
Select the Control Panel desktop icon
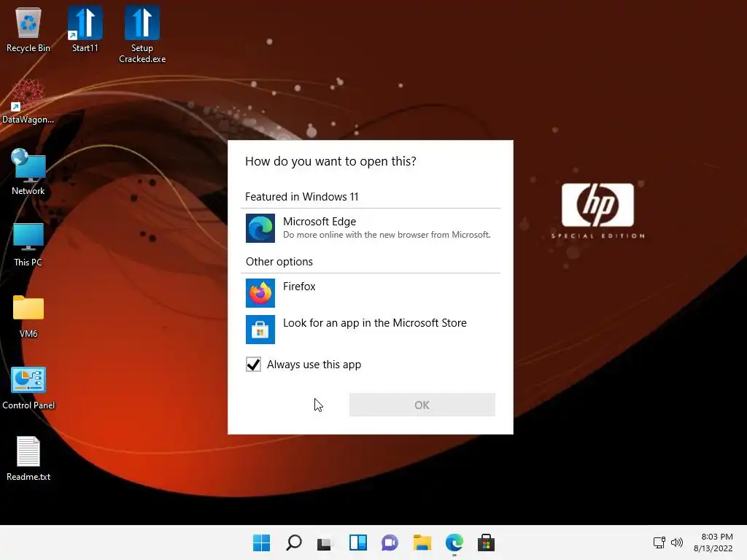pyautogui.click(x=28, y=388)
